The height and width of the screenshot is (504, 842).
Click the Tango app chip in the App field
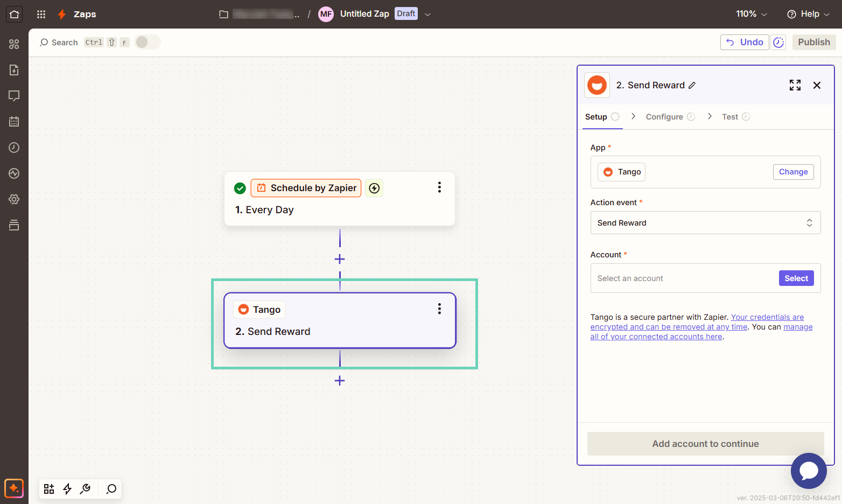622,172
